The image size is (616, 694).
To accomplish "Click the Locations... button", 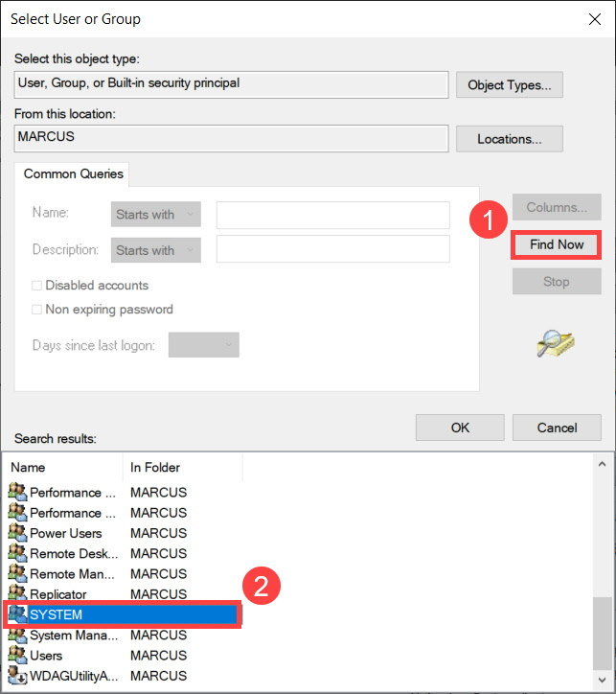I will 509,139.
